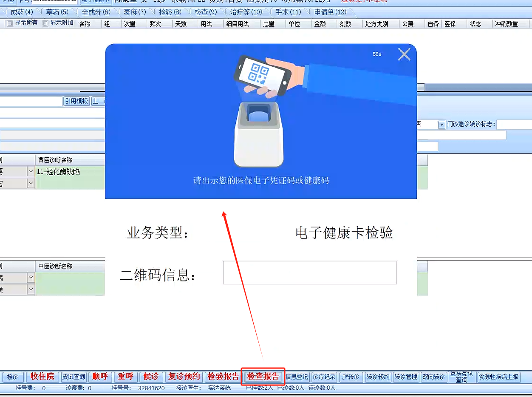Open the 全成分(6) tab
Image resolution: width=532 pixels, height=397 pixels.
click(x=96, y=12)
